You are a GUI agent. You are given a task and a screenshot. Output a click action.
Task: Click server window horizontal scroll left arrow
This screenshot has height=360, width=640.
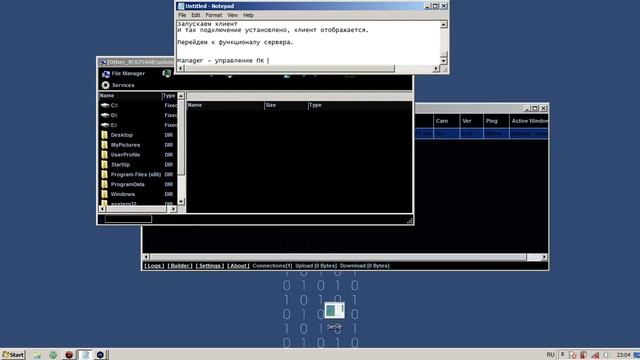146,257
